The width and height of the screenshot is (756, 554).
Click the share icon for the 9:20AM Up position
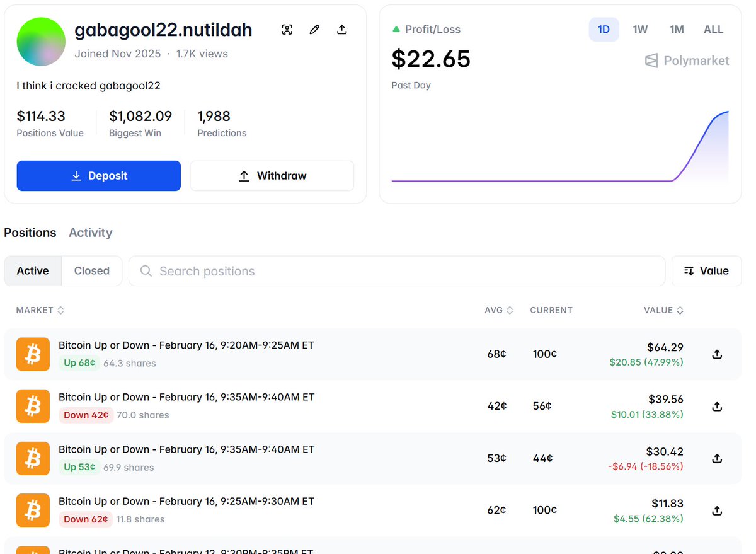(x=717, y=354)
